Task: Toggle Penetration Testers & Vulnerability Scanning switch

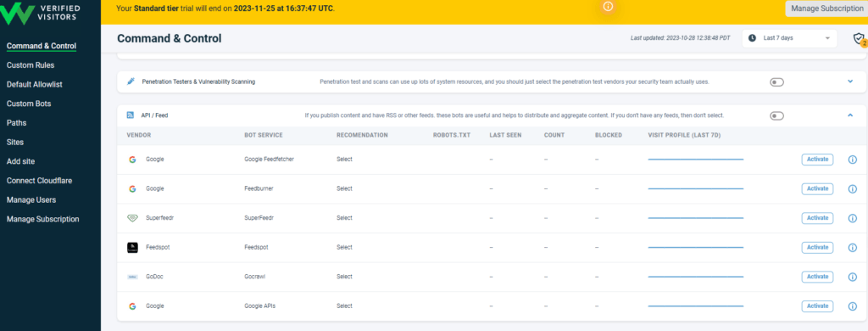Action: [x=776, y=82]
